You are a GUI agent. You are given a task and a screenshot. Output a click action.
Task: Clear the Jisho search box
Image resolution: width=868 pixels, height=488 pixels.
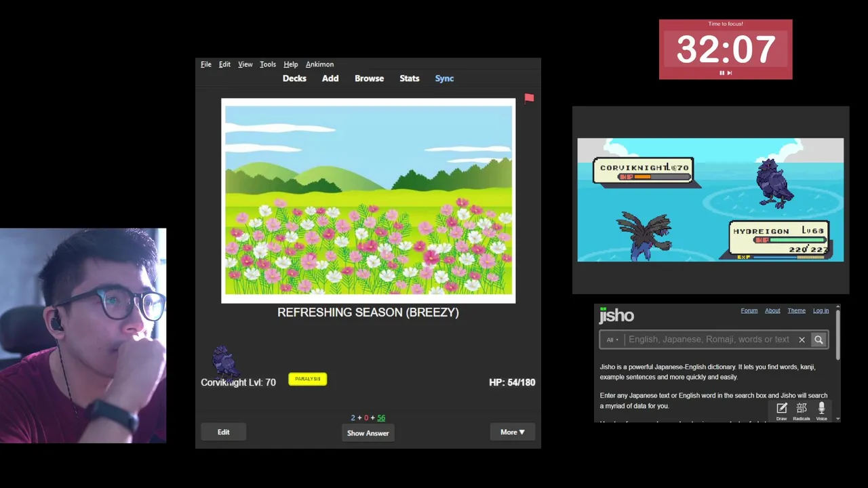click(x=802, y=340)
